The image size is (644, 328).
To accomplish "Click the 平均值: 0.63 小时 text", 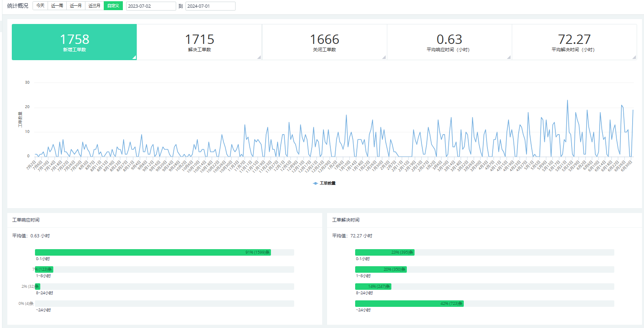I will click(x=31, y=236).
